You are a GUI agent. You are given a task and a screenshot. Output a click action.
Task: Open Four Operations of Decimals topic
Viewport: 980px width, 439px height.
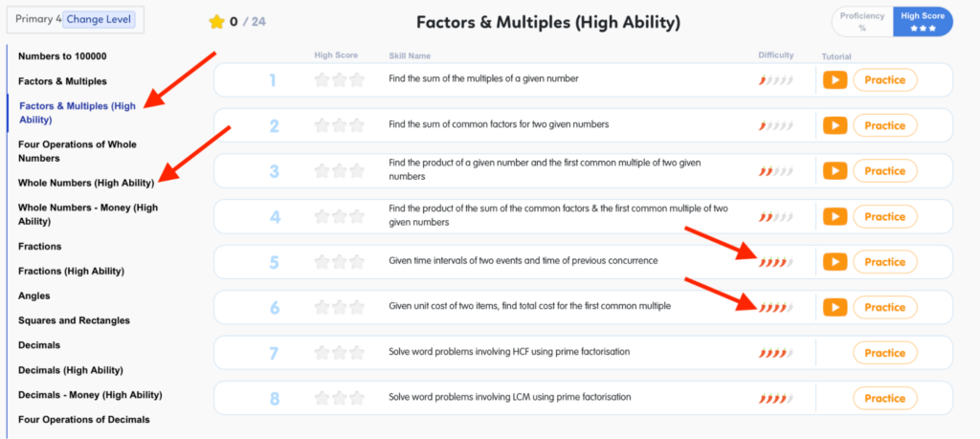(83, 419)
